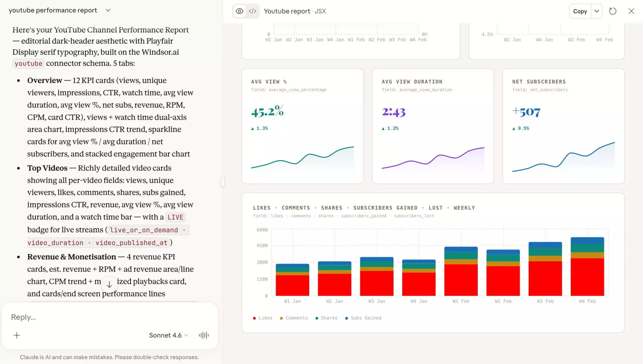The width and height of the screenshot is (643, 364).
Task: Close the Youtube report panel
Action: point(631,11)
